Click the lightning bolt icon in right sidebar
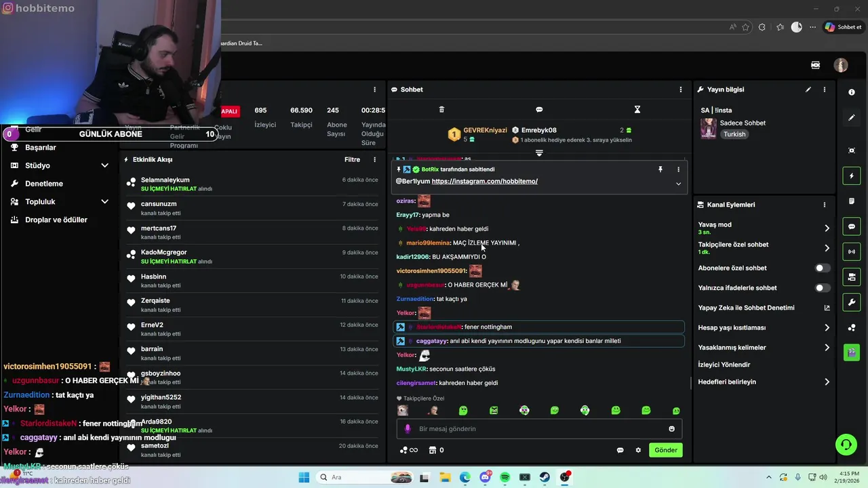 (x=852, y=176)
